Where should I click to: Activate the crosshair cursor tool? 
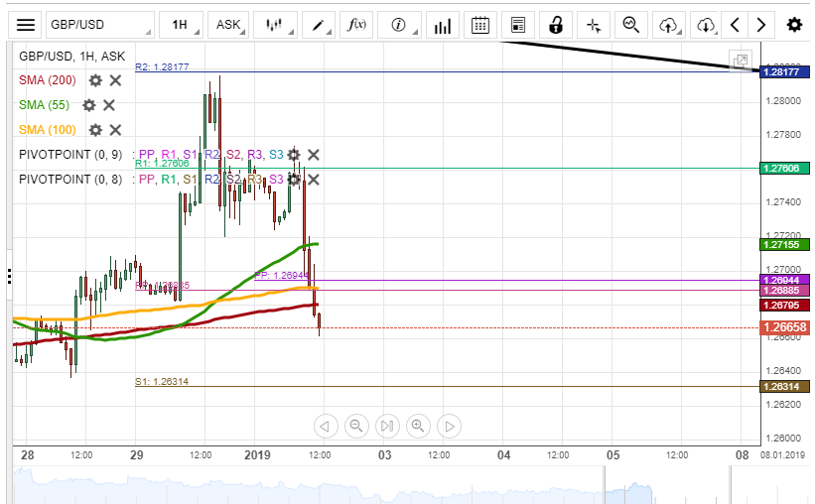tap(594, 25)
